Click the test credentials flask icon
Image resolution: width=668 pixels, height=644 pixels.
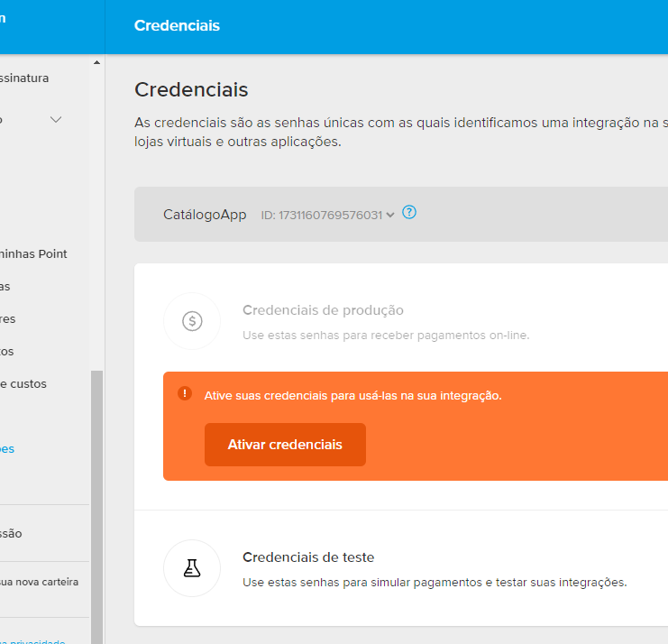(x=192, y=568)
